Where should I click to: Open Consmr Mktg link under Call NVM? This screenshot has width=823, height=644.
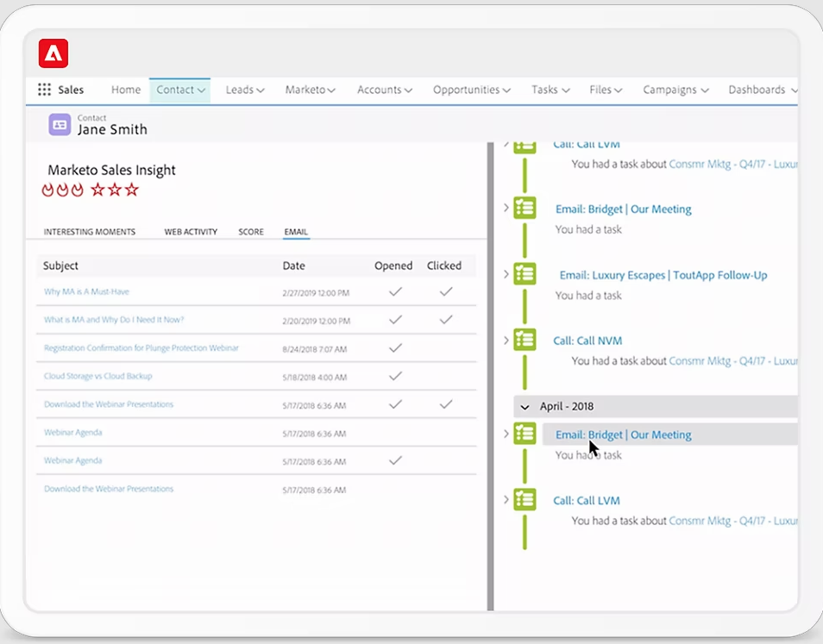[733, 361]
